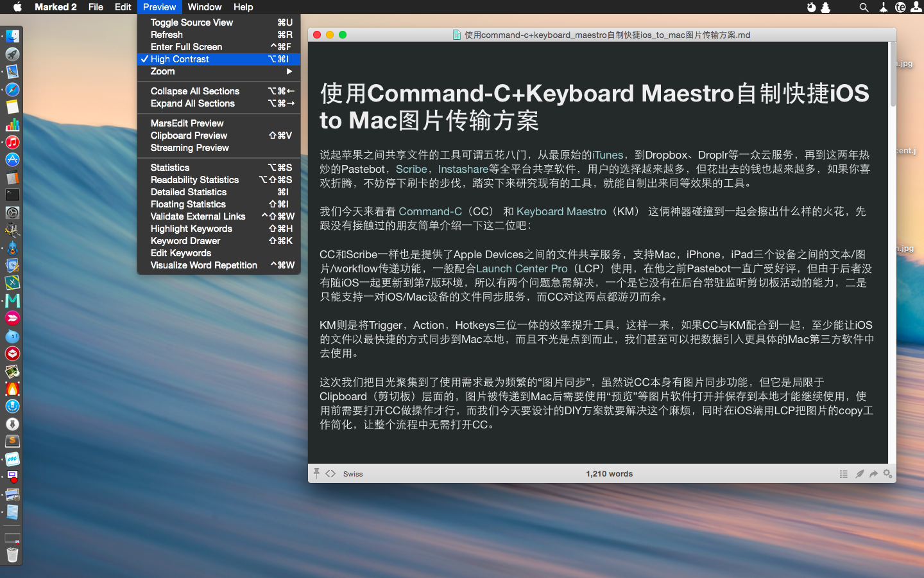The width and height of the screenshot is (924, 578).
Task: Open Detailed Statistics
Action: click(x=219, y=192)
